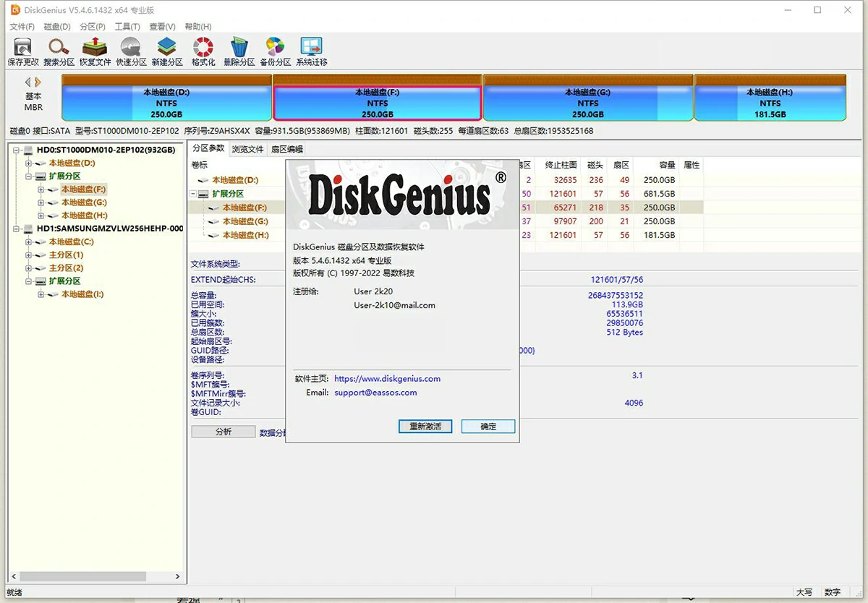Collapse 扩展分区 under HD0 in tree

(28, 176)
